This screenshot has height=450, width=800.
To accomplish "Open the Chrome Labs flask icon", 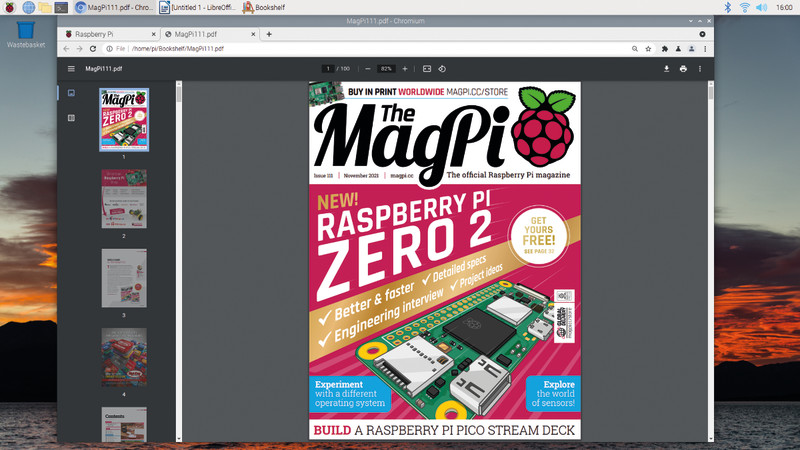I will coord(678,48).
